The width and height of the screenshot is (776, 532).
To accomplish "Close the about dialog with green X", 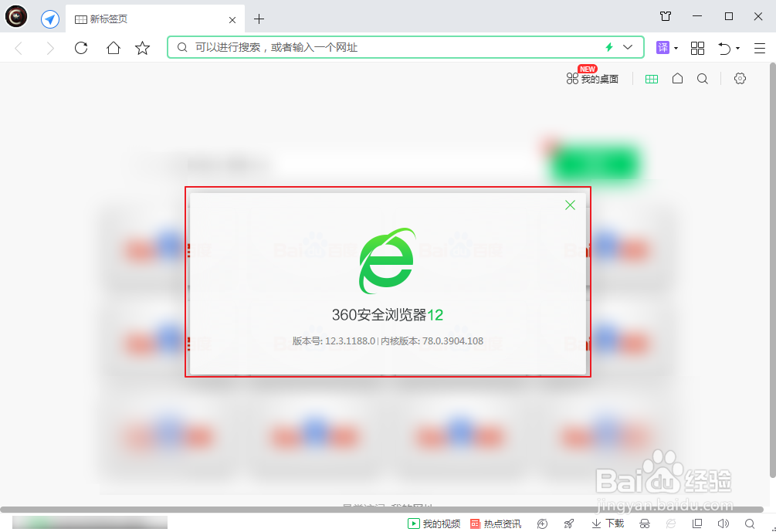I will (x=570, y=205).
